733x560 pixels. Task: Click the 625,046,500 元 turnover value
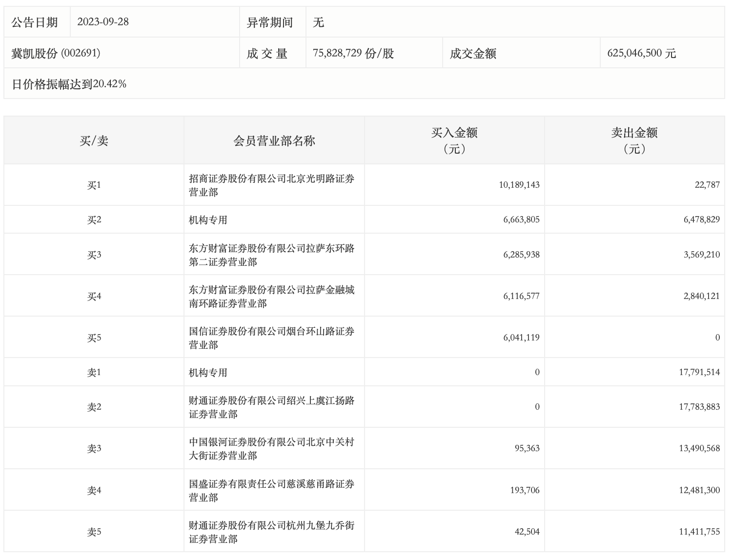[x=641, y=53]
